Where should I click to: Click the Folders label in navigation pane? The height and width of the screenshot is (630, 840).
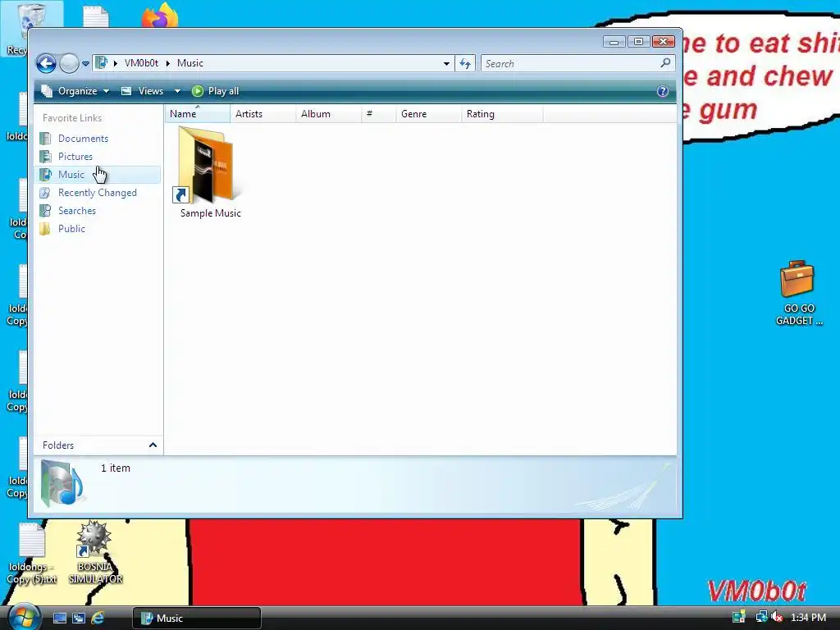point(58,445)
